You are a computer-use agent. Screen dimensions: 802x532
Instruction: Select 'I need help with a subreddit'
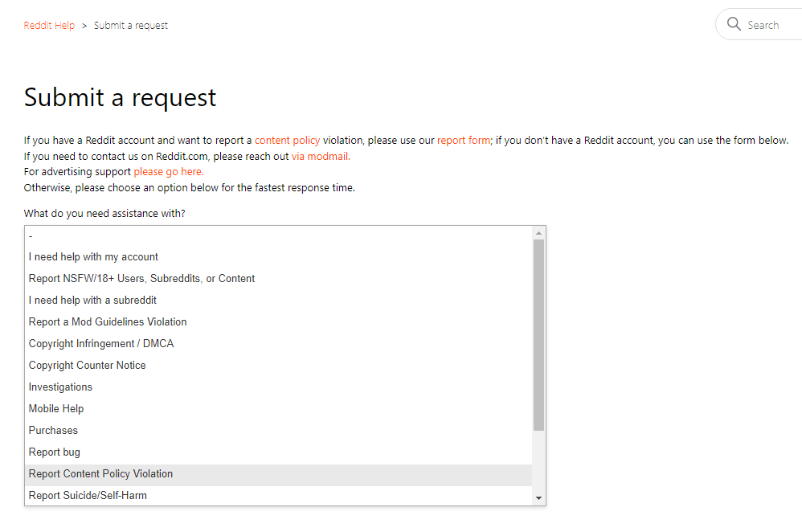coord(278,301)
